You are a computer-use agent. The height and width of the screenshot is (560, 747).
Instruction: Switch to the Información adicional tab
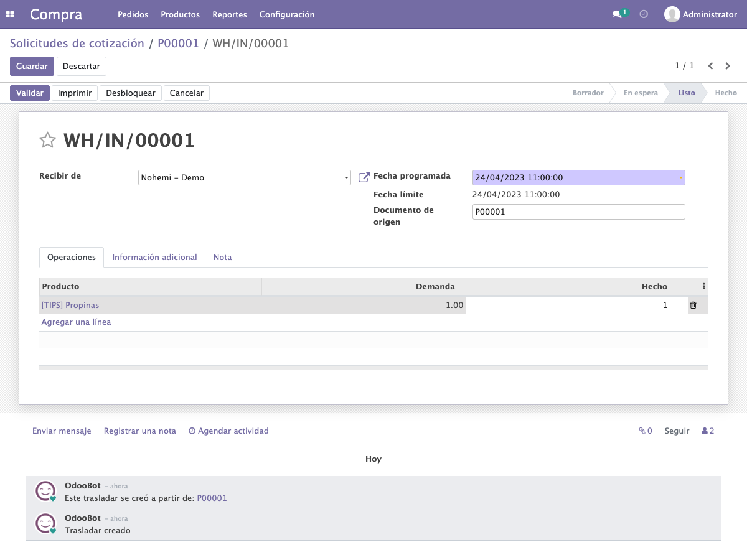click(x=154, y=257)
